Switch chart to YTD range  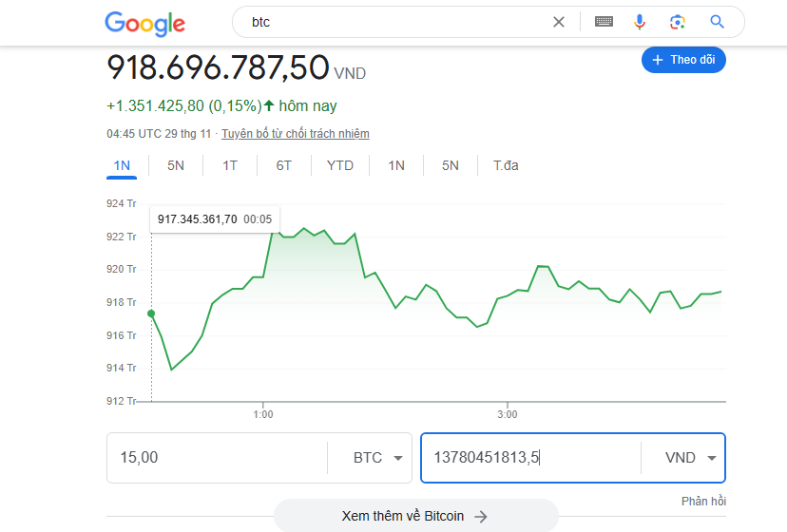click(340, 165)
